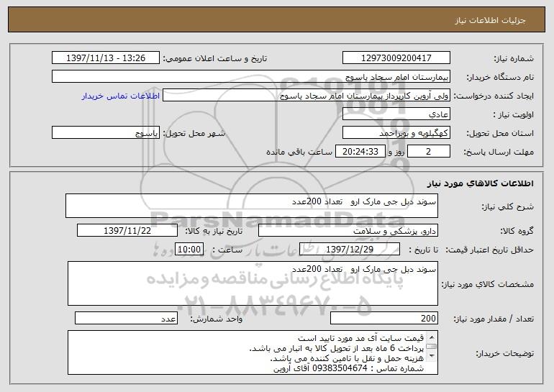Click the label تاریخ و ساعت اعلان عمومی
The width and height of the screenshot is (554, 392).
(x=215, y=59)
